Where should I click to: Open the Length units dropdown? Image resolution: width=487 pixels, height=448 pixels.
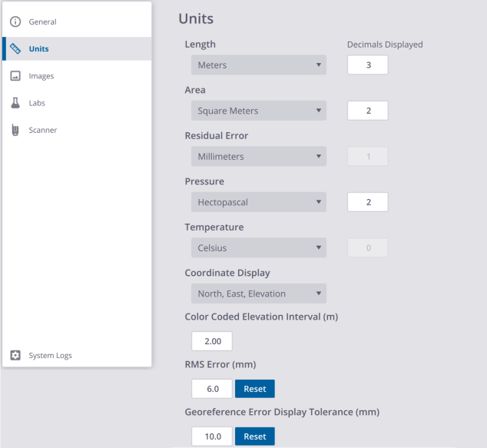pos(258,65)
